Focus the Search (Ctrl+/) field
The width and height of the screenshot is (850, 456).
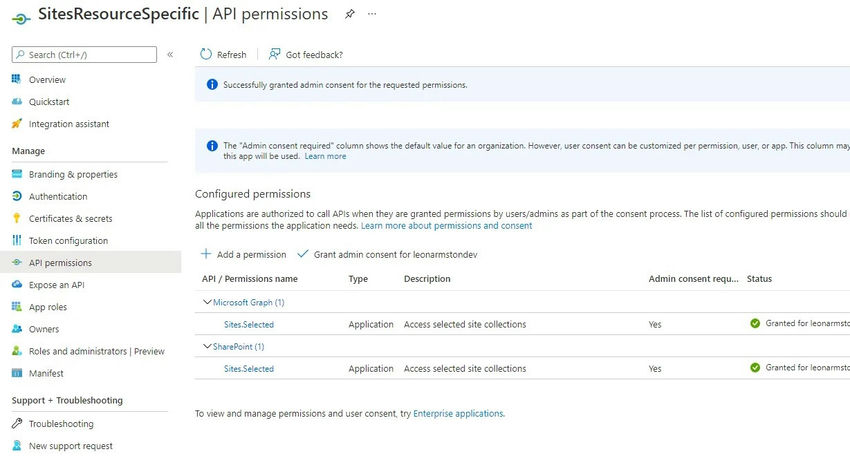pos(84,54)
